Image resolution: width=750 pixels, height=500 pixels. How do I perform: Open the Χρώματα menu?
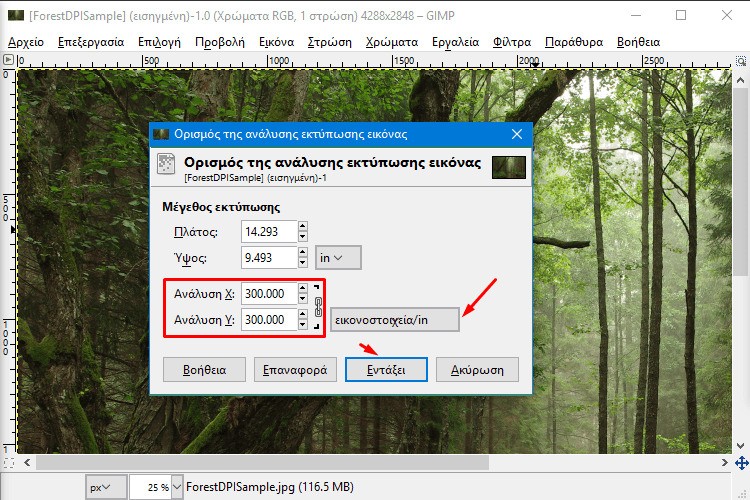(x=392, y=42)
